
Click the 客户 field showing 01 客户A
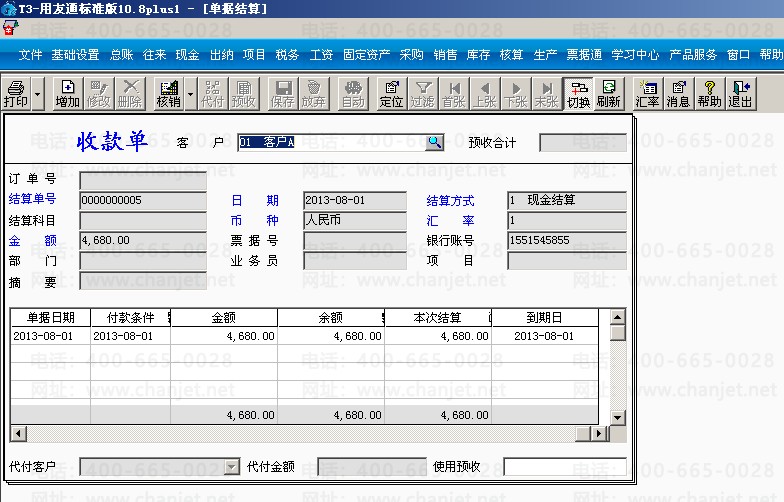point(332,142)
